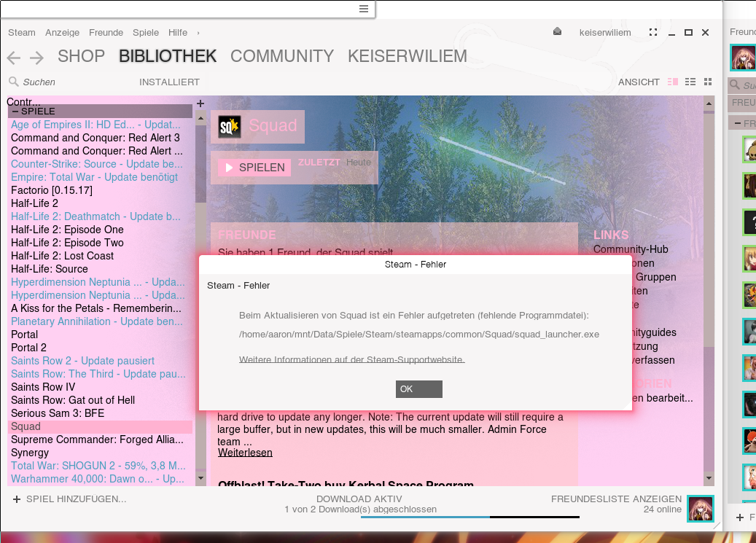
Task: Enter Big Picture mode via the expand-corners icon
Action: (652, 32)
